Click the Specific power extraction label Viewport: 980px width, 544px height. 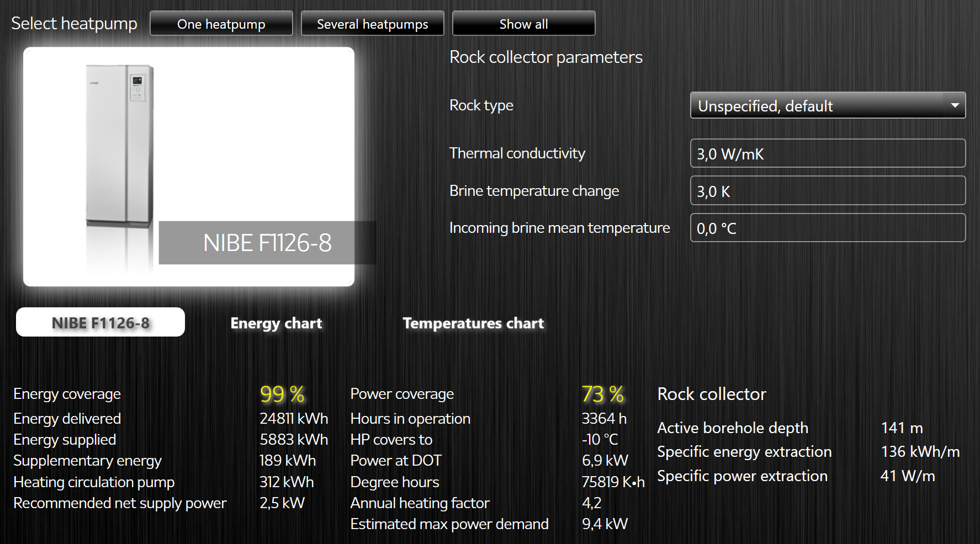tap(742, 476)
